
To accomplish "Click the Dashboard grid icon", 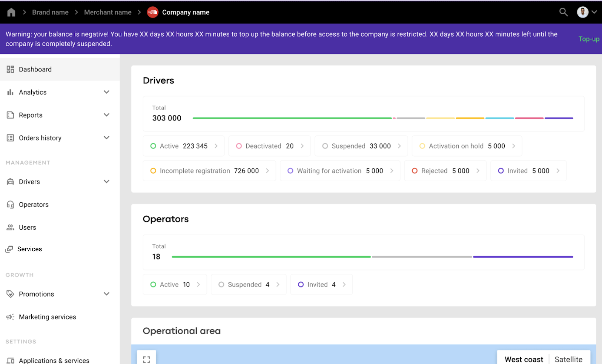I will point(10,69).
